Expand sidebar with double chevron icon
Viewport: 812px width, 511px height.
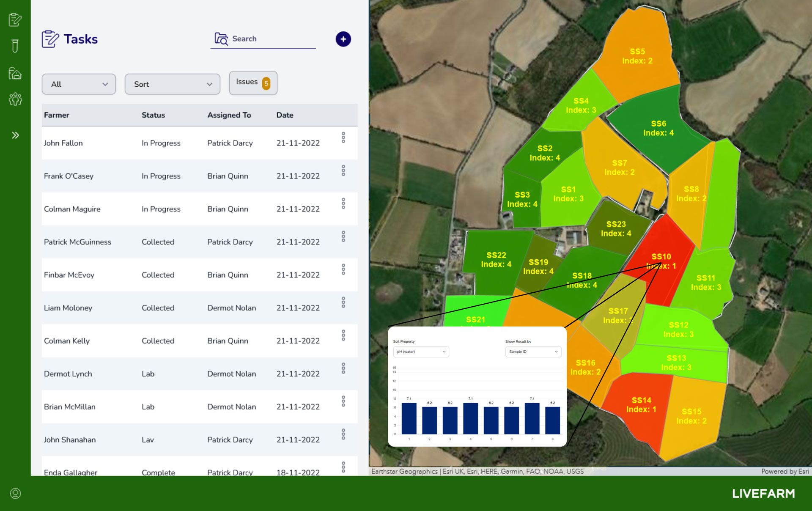click(x=15, y=135)
